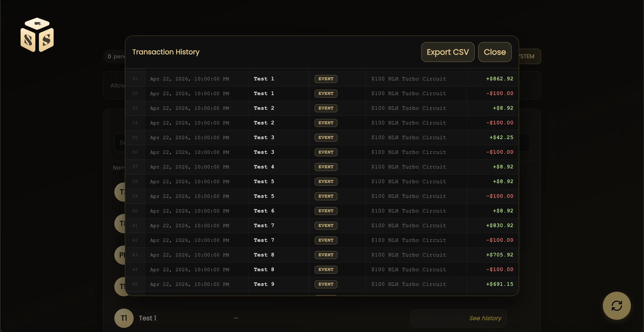The width and height of the screenshot is (644, 332).
Task: Select the +$691.15 amount
Action: [x=499, y=284]
